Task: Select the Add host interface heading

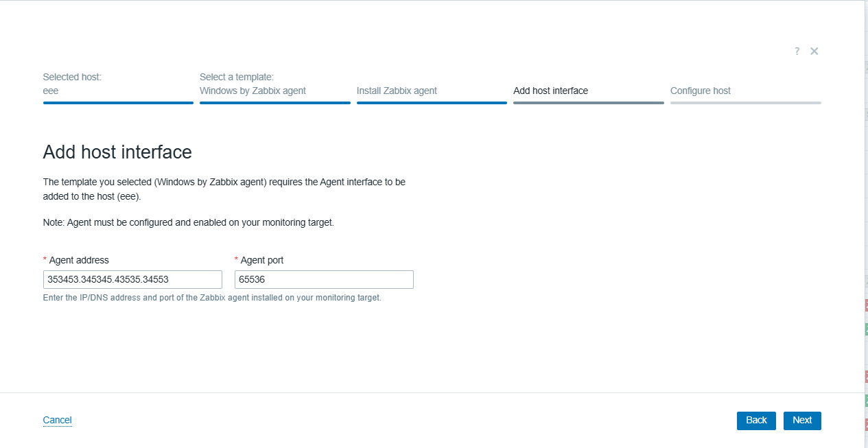Action: [x=117, y=152]
